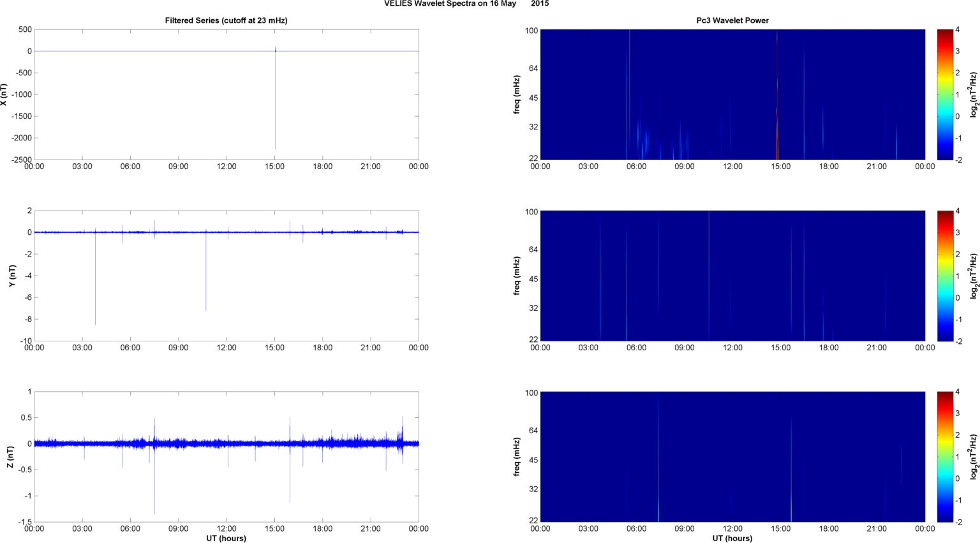This screenshot has height=543, width=980.
Task: Click the 'Z (nT)' axis label
Action: click(x=10, y=457)
